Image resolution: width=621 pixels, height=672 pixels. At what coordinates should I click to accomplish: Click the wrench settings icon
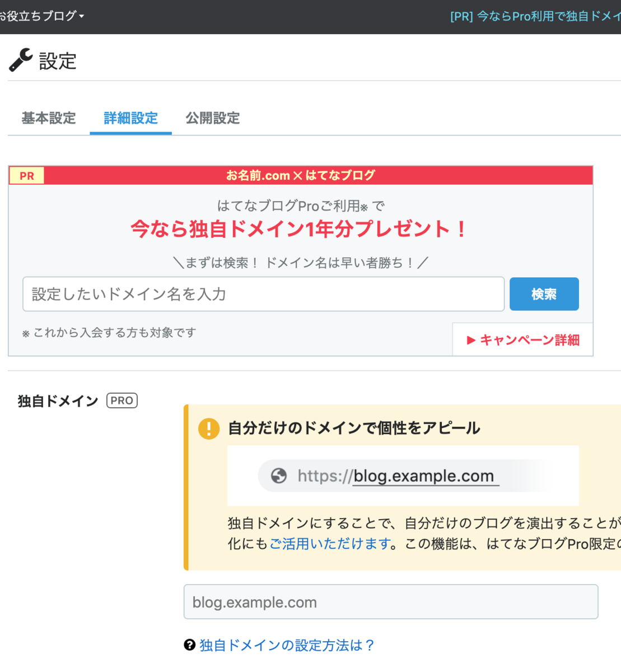coord(21,60)
